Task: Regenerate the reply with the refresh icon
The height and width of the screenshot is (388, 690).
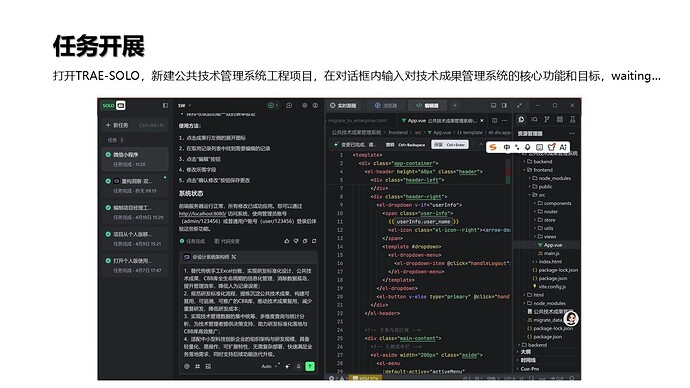Action: point(314,241)
